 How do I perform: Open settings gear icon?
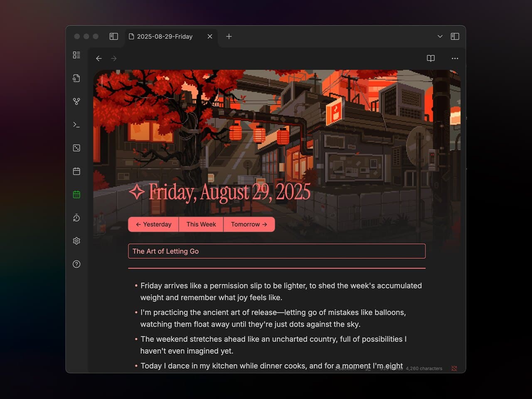pos(76,241)
